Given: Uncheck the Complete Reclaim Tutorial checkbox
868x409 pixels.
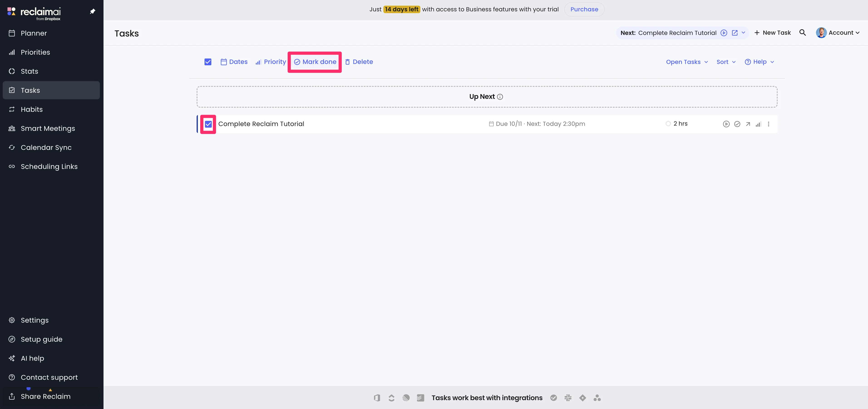Looking at the screenshot, I should 208,124.
